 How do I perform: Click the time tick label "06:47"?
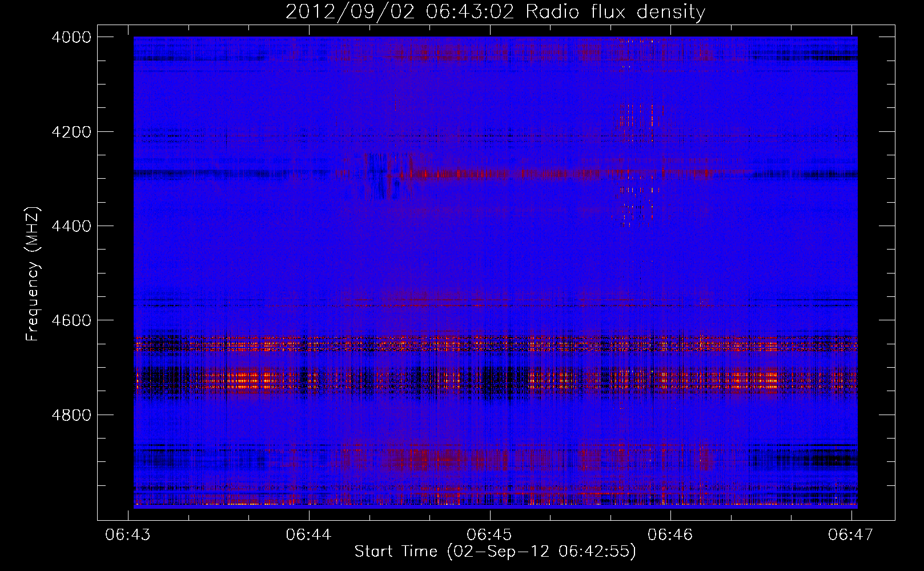pyautogui.click(x=851, y=534)
